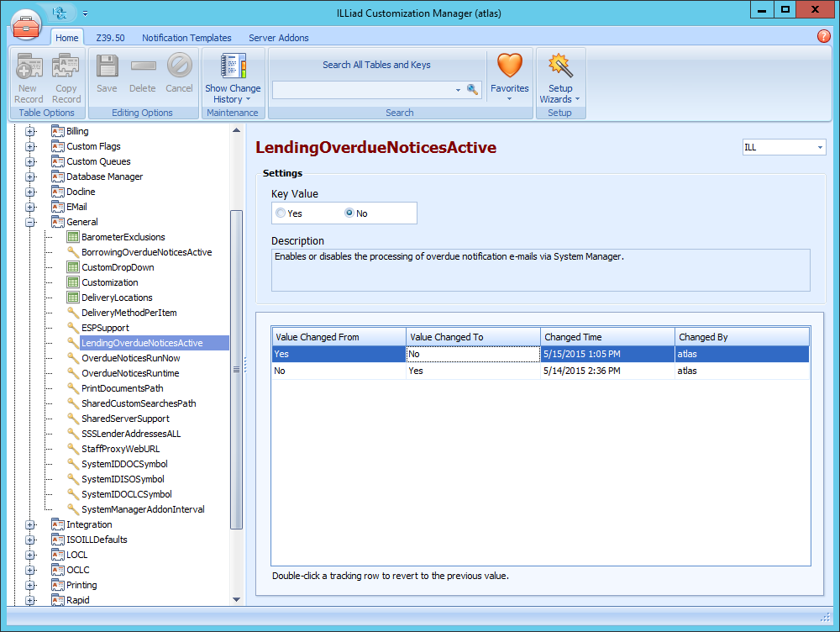Open the Favorites heart icon
This screenshot has width=840, height=632.
509,66
